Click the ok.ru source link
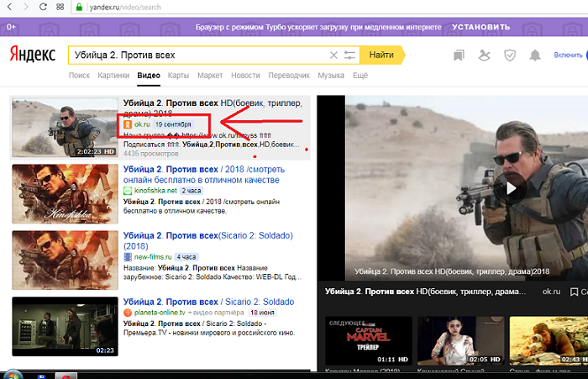588x379 pixels. point(142,124)
